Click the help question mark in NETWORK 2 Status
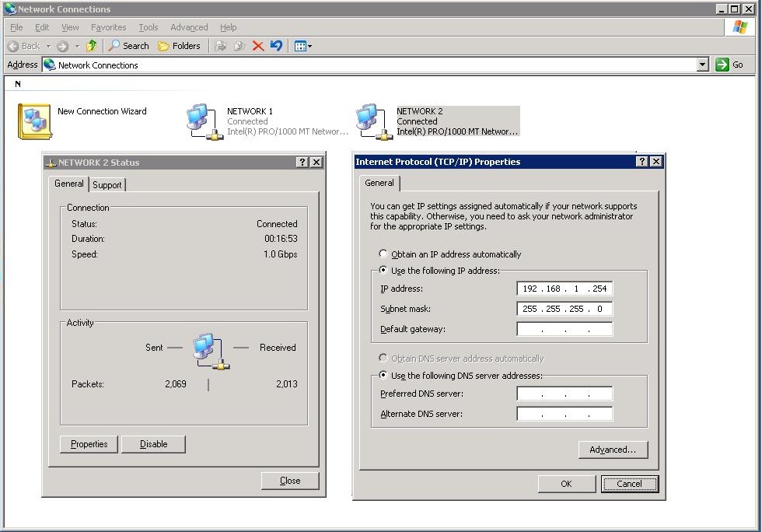 click(x=302, y=162)
